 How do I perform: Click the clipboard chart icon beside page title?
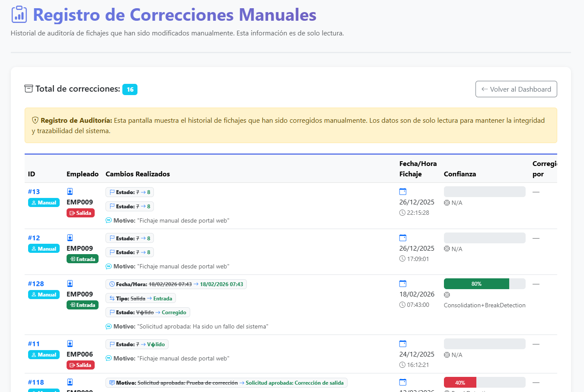[x=19, y=15]
